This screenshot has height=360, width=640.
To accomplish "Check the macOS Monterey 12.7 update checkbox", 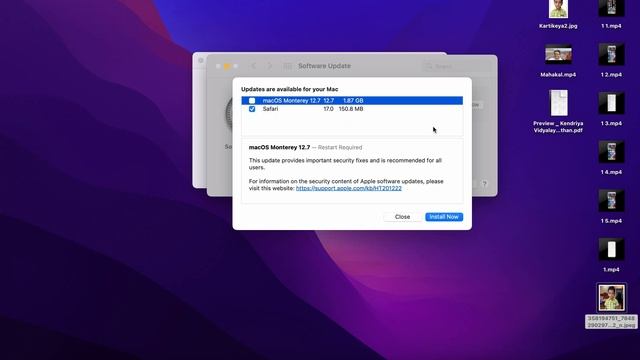I will [252, 100].
